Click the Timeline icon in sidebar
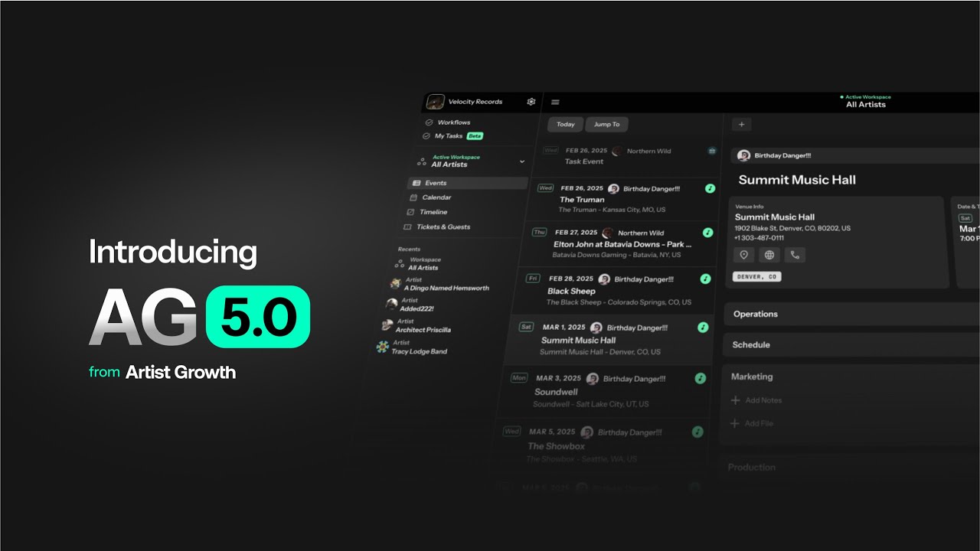The height and width of the screenshot is (551, 980). point(410,212)
